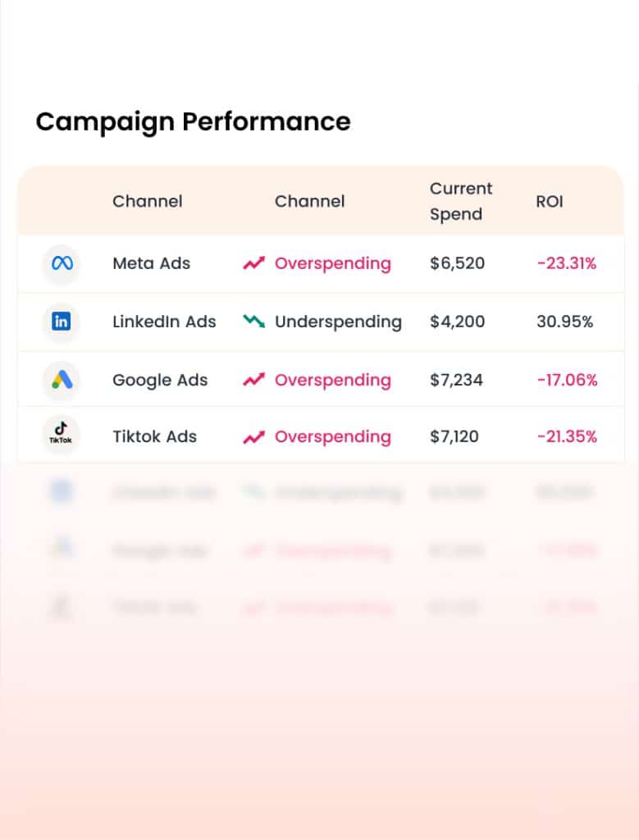Select the Meta Ads channel name
Image resolution: width=639 pixels, height=840 pixels.
[x=151, y=263]
